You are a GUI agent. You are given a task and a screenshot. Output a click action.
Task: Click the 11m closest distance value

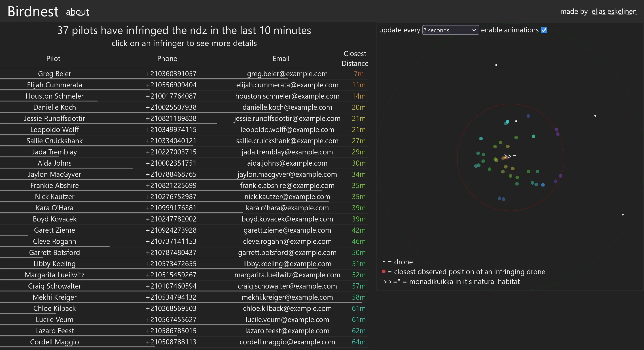359,85
